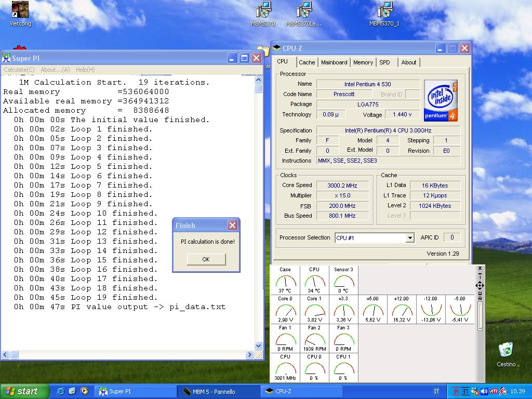Click the Super PI title bar icon
Image resolution: width=532 pixels, height=399 pixels.
coord(6,58)
